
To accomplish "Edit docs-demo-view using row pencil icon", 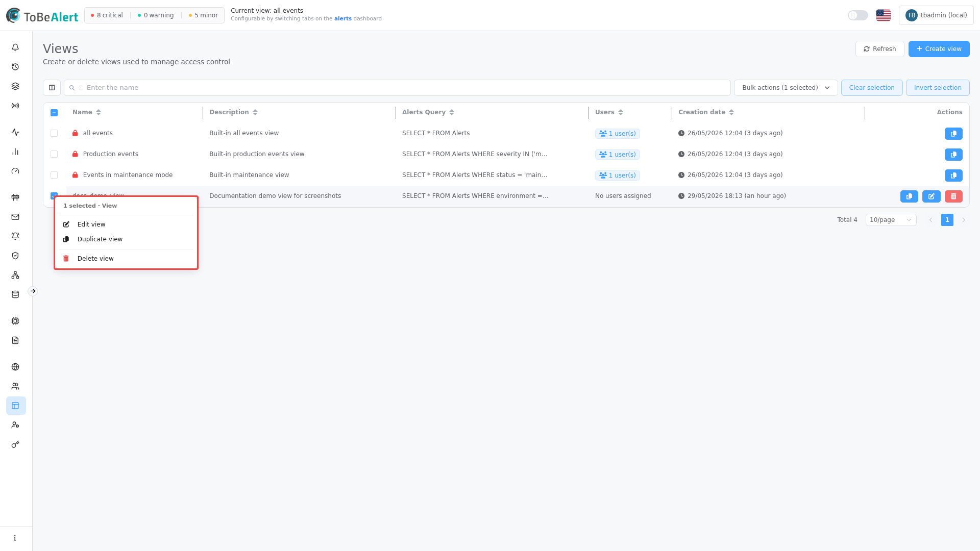I will (932, 196).
